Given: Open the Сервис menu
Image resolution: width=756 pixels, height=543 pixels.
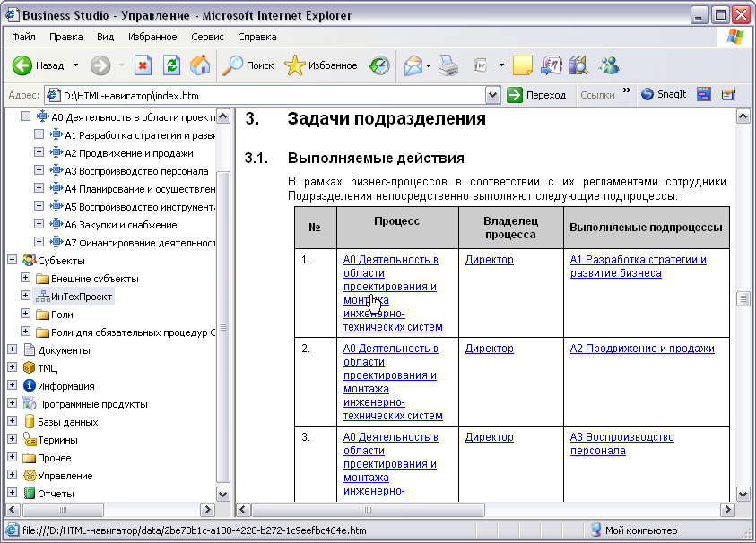Looking at the screenshot, I should 207,37.
